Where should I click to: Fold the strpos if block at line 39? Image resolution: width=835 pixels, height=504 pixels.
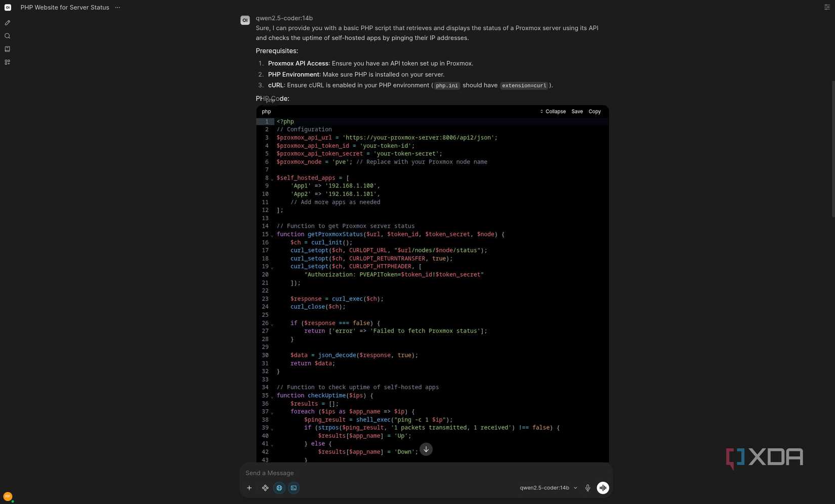[272, 429]
